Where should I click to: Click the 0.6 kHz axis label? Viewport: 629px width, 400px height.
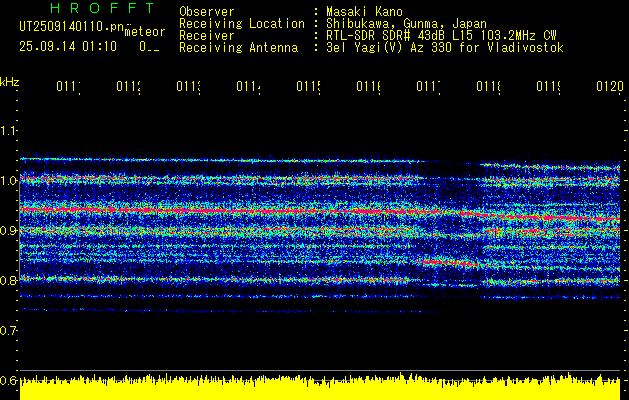coord(8,380)
